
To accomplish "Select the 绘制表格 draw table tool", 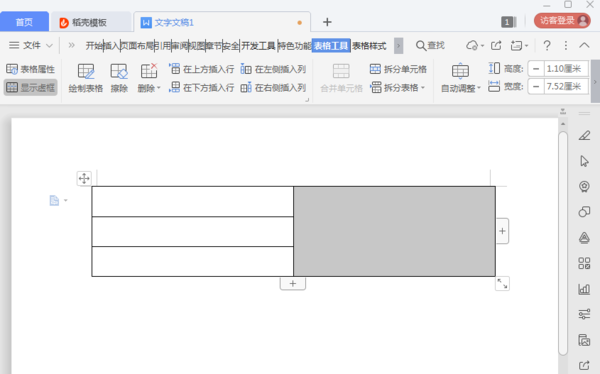I will (x=86, y=78).
